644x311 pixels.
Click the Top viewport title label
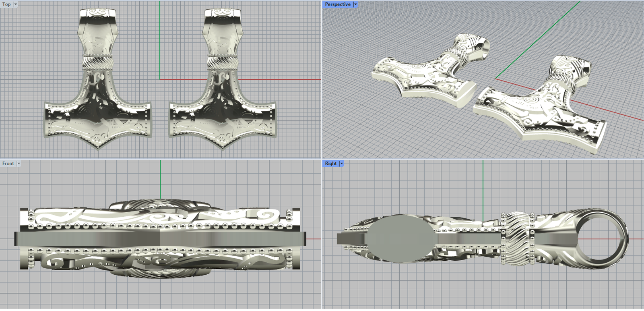click(x=6, y=4)
